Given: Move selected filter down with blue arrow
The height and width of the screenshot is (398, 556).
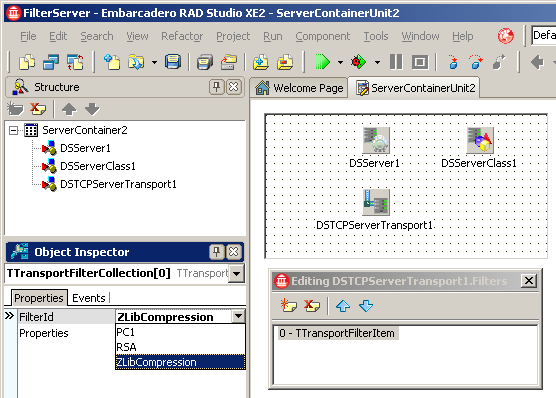Looking at the screenshot, I should click(x=366, y=306).
